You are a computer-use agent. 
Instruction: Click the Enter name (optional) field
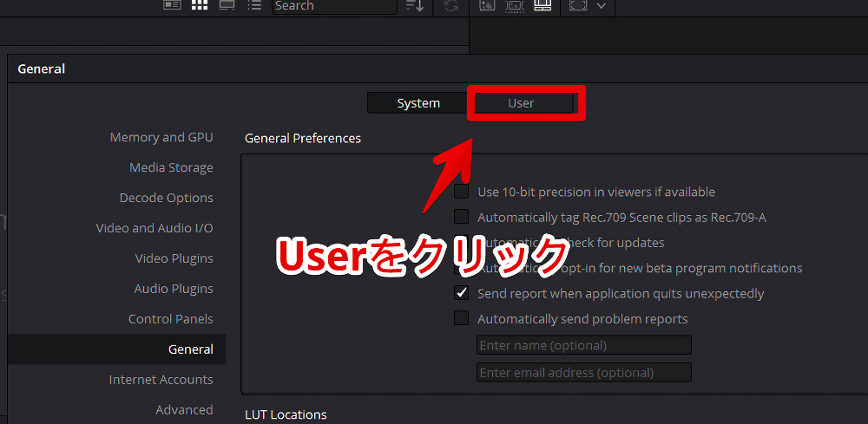pos(584,345)
